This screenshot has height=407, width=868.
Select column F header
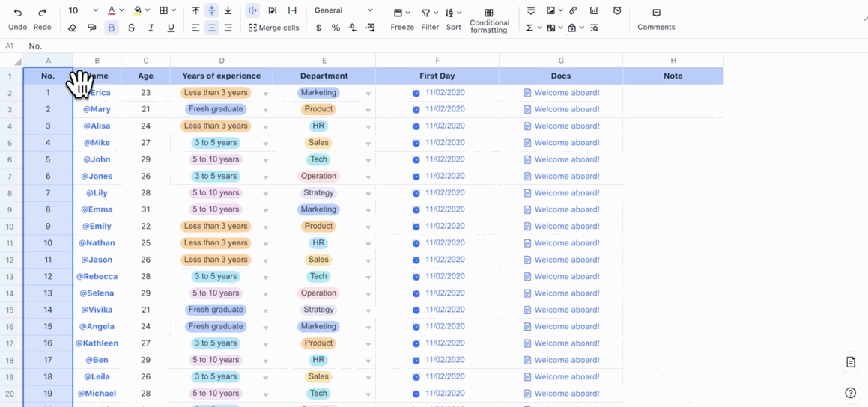[x=437, y=61]
